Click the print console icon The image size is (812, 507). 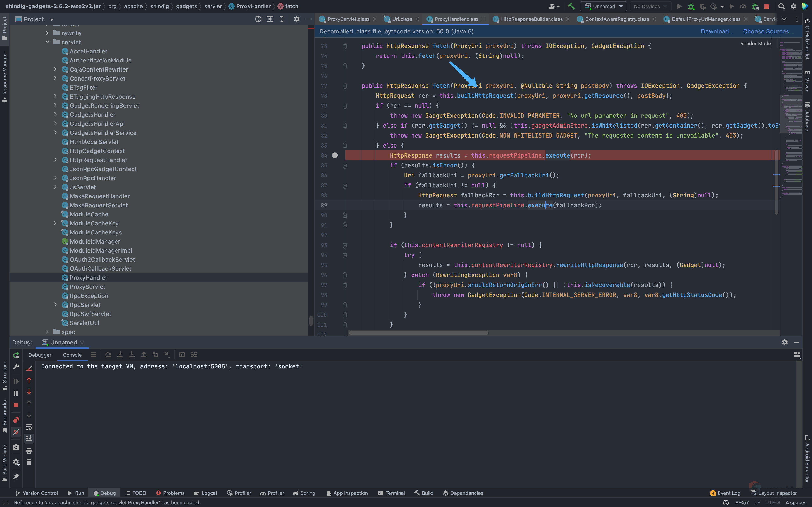(29, 450)
